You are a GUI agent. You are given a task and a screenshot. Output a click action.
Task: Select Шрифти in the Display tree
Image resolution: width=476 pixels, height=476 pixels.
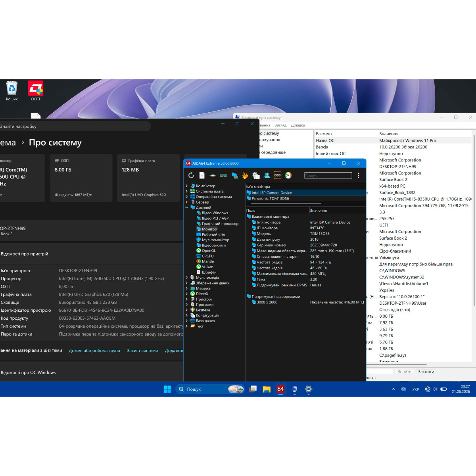pos(209,273)
